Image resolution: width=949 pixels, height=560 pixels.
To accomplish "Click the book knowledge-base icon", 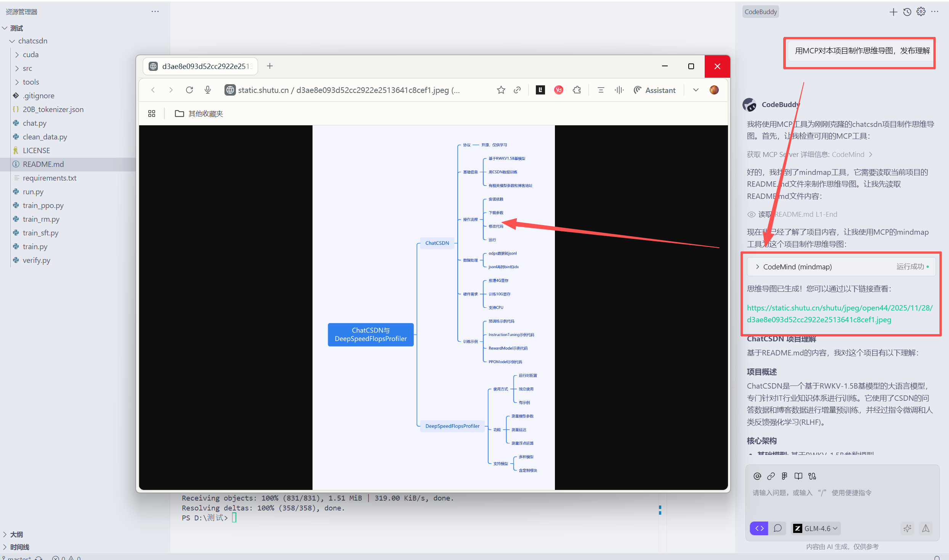I will point(798,476).
